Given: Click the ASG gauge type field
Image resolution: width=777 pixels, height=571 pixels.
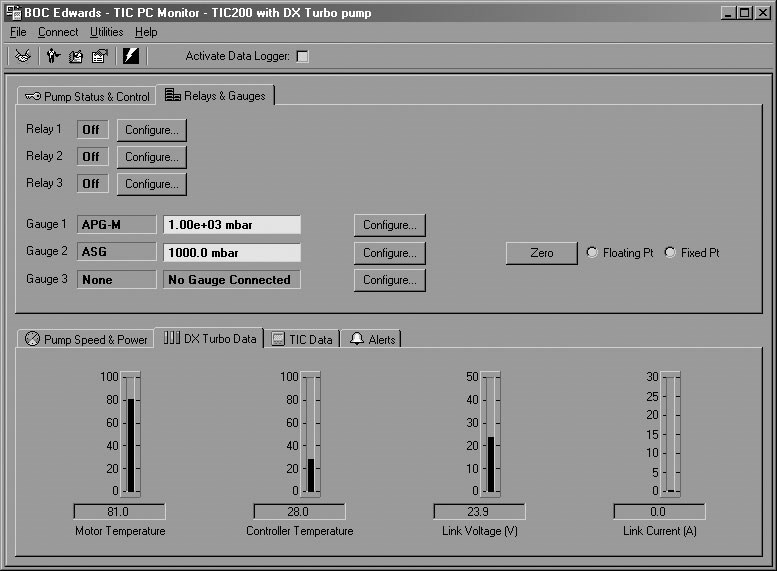Looking at the screenshot, I should 116,252.
